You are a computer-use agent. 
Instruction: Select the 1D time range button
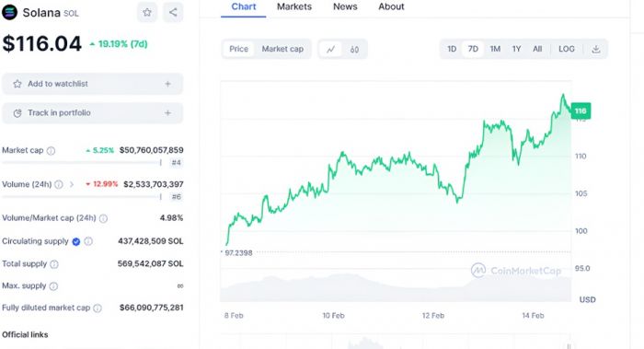[x=452, y=49]
